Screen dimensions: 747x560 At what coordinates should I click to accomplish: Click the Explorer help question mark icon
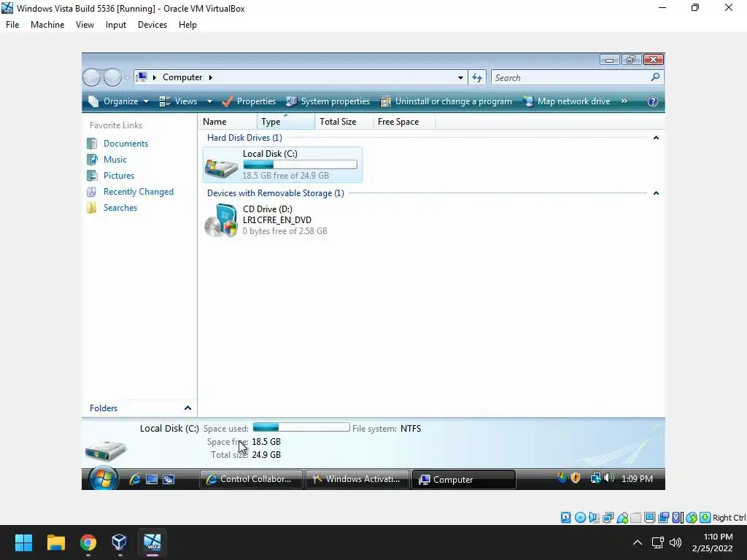pyautogui.click(x=653, y=101)
